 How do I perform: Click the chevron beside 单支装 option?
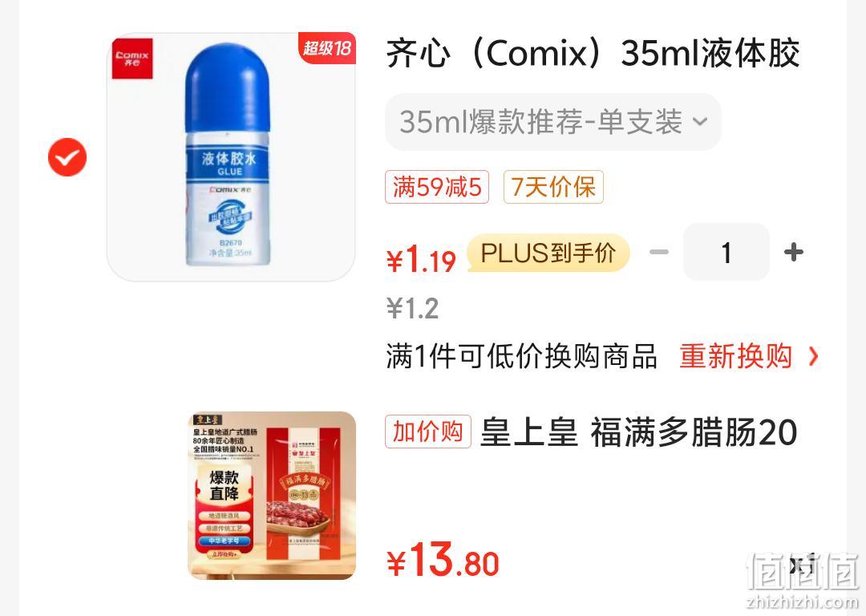click(x=700, y=122)
